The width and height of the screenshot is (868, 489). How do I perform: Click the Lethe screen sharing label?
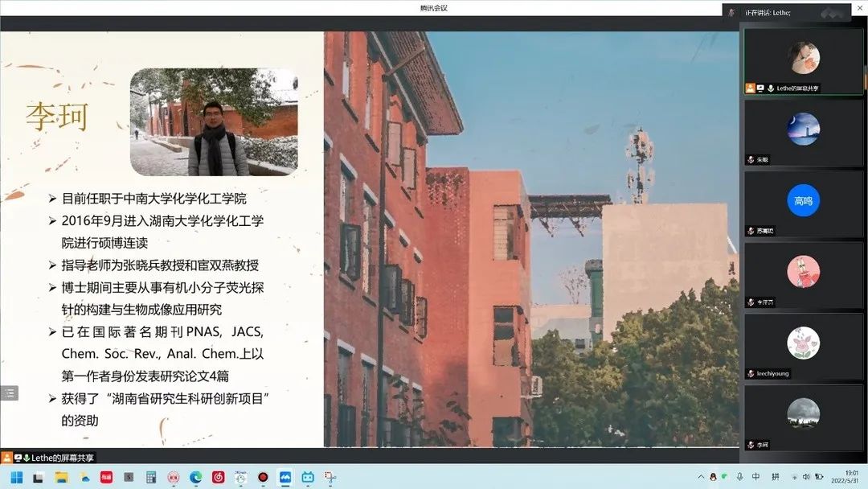[62, 458]
